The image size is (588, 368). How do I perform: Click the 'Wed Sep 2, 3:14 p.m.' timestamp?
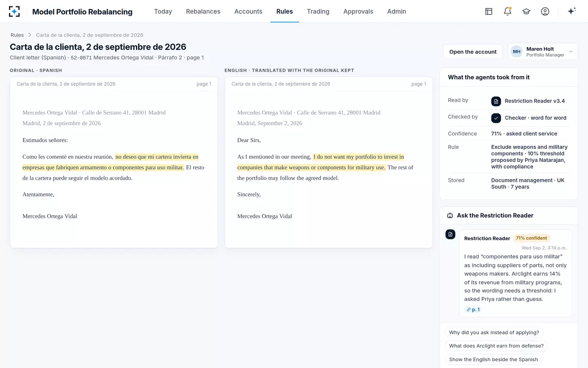click(x=544, y=248)
